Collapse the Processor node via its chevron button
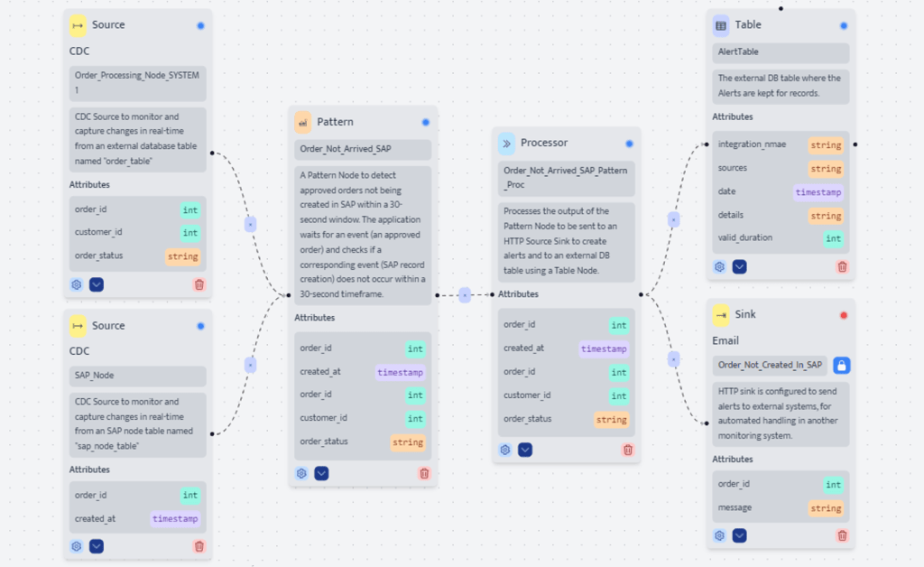Screen dimensions: 924x567 click(525, 449)
